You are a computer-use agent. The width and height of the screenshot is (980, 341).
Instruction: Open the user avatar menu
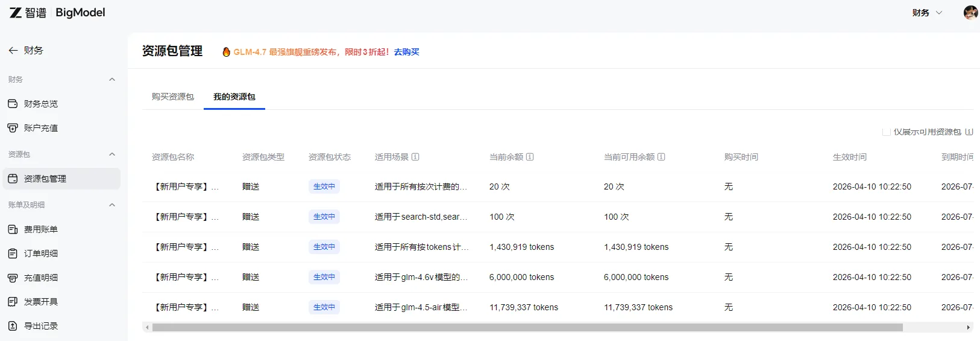970,13
